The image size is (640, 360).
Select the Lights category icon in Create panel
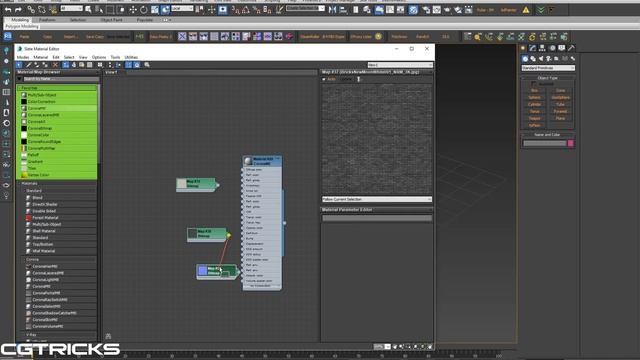(541, 59)
